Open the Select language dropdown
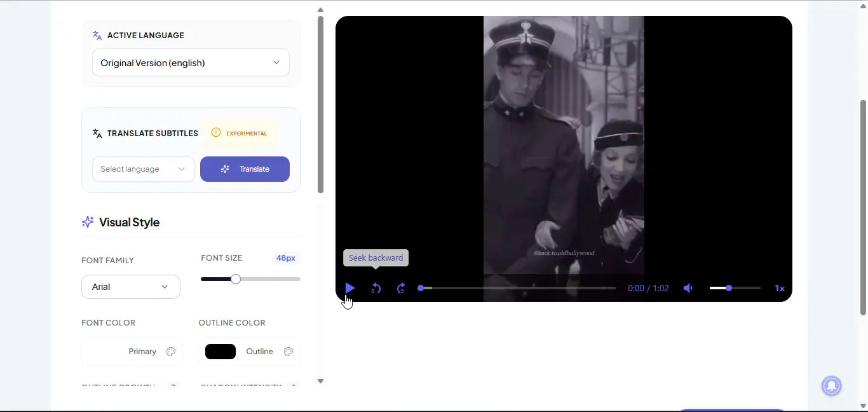This screenshot has height=412, width=868. [x=144, y=169]
